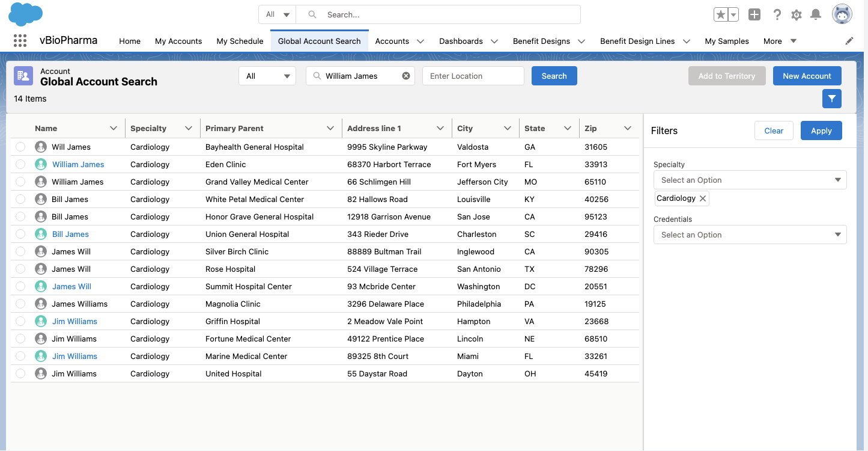The width and height of the screenshot is (868, 451).
Task: Click the Enter Location input field
Action: pos(473,76)
